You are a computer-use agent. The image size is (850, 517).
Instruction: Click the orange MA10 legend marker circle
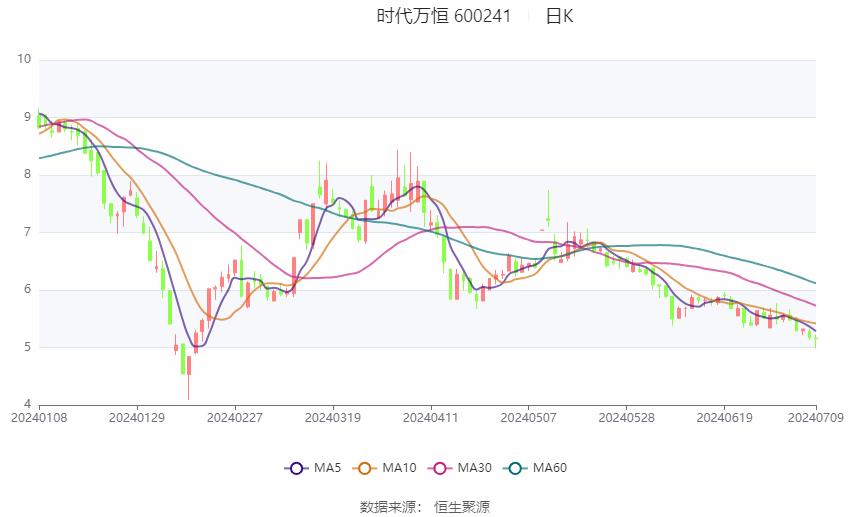366,468
